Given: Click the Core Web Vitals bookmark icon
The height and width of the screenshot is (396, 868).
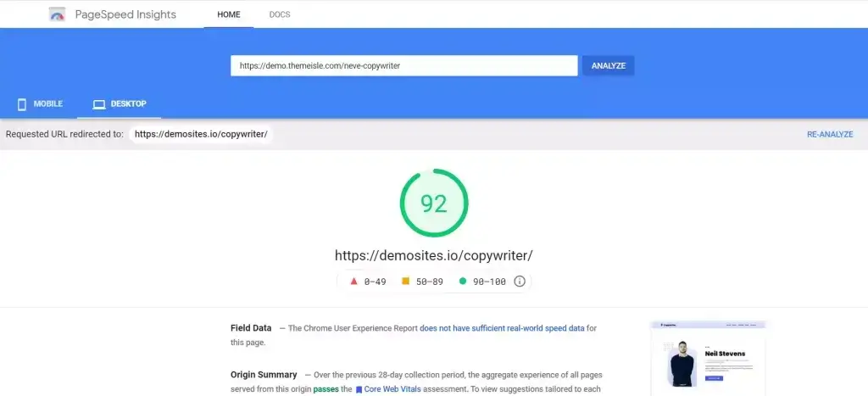Looking at the screenshot, I should (359, 390).
